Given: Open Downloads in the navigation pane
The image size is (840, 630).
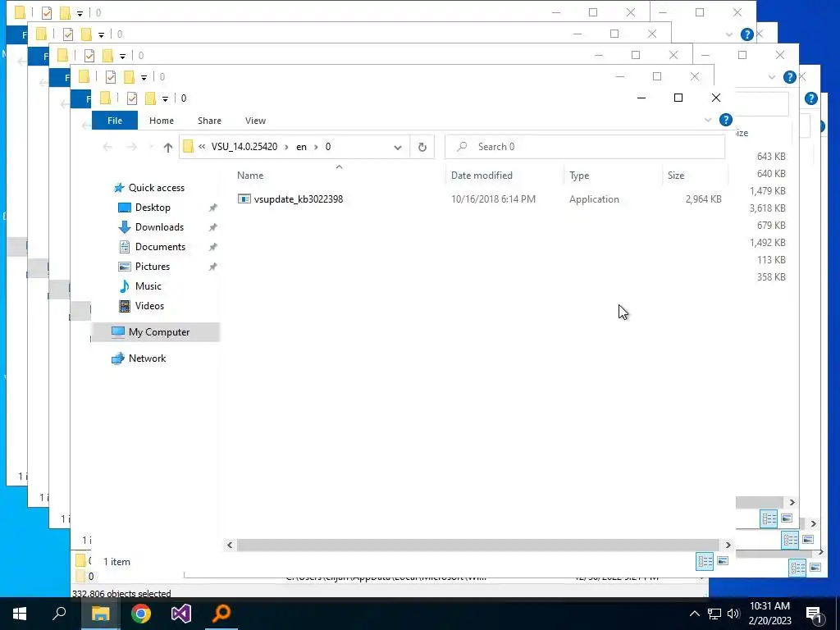Looking at the screenshot, I should pos(159,227).
